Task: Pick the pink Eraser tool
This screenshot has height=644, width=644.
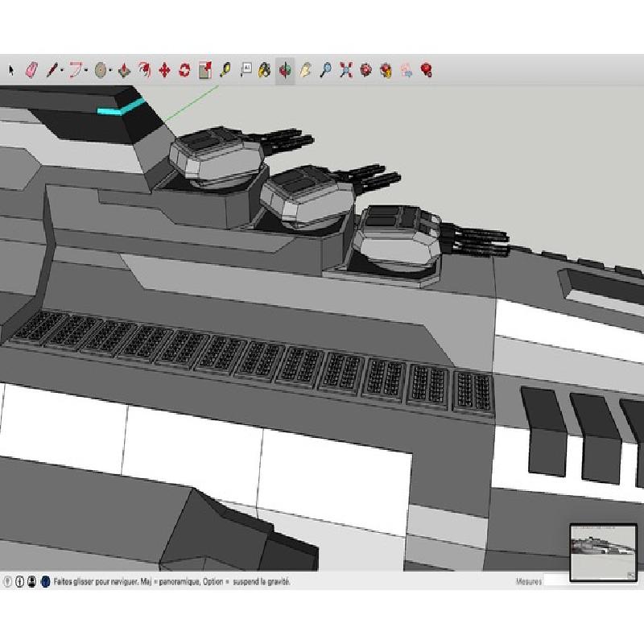Action: click(31, 70)
